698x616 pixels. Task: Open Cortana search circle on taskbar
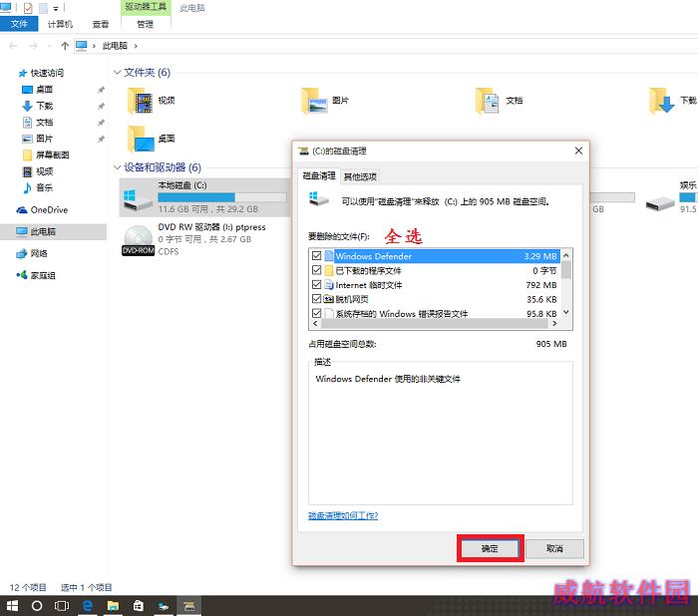pos(37,606)
